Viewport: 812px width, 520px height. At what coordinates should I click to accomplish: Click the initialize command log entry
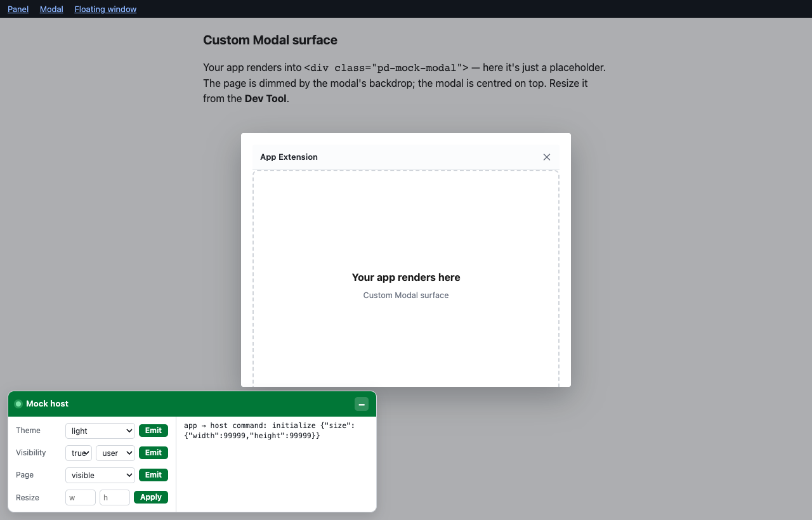tap(270, 431)
